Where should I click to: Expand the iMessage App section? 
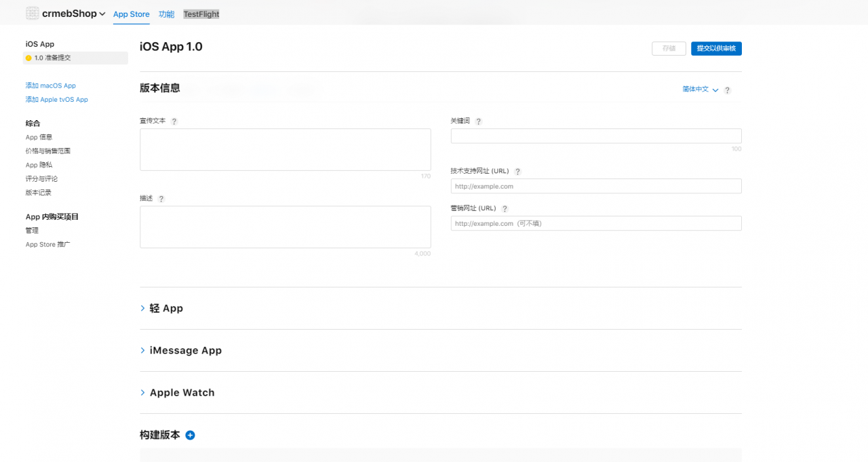(x=181, y=351)
